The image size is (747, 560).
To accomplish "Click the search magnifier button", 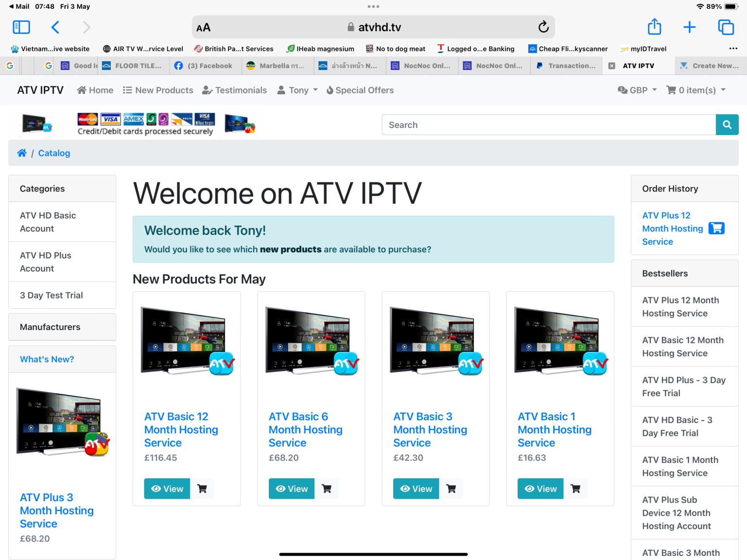I will pos(727,125).
